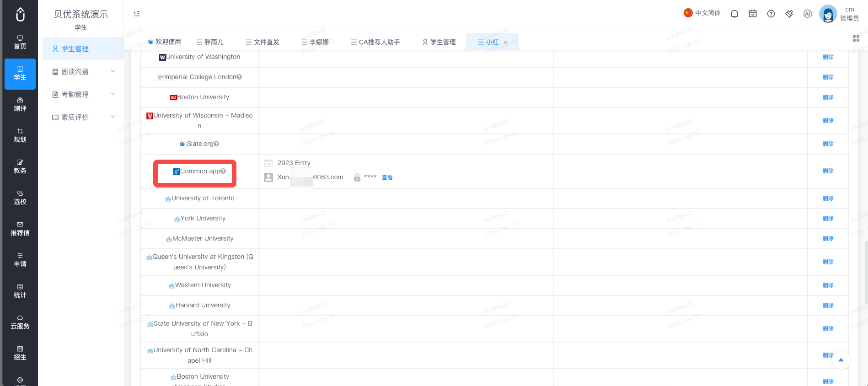Image resolution: width=868 pixels, height=386 pixels.
Task: Delete the University of Toronto row
Action: coord(828,198)
